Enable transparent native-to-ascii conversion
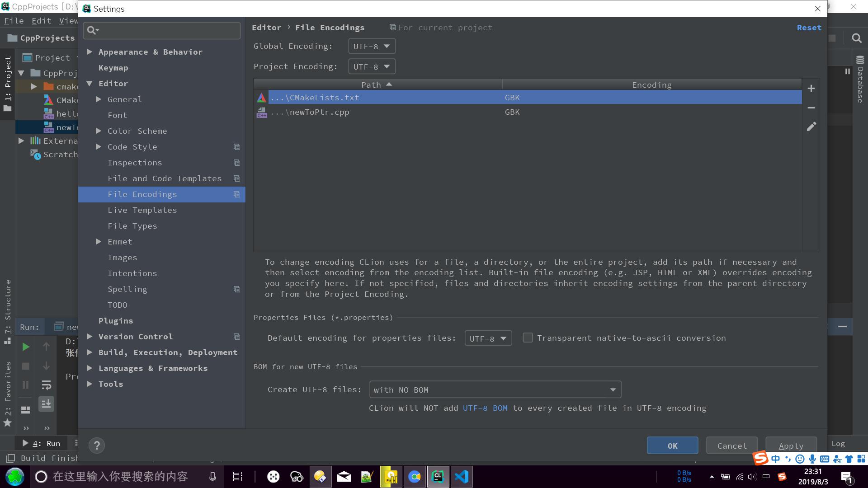The height and width of the screenshot is (488, 868). pyautogui.click(x=528, y=338)
